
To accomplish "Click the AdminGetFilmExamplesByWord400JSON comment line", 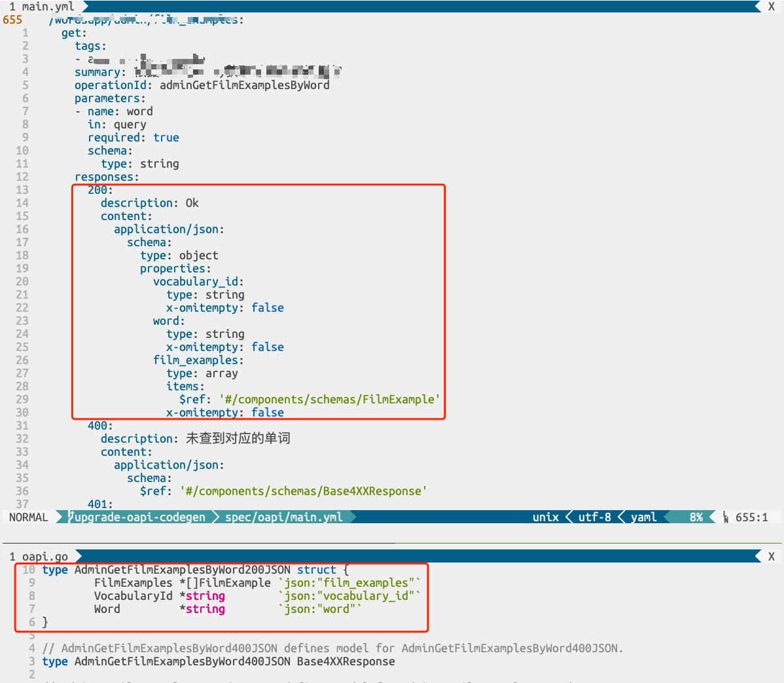I will pos(333,648).
